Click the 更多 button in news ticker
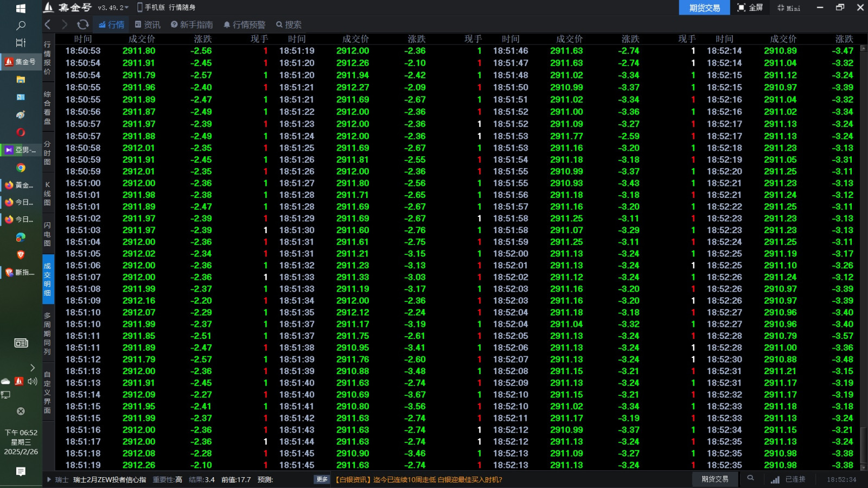This screenshot has height=488, width=868. click(322, 479)
